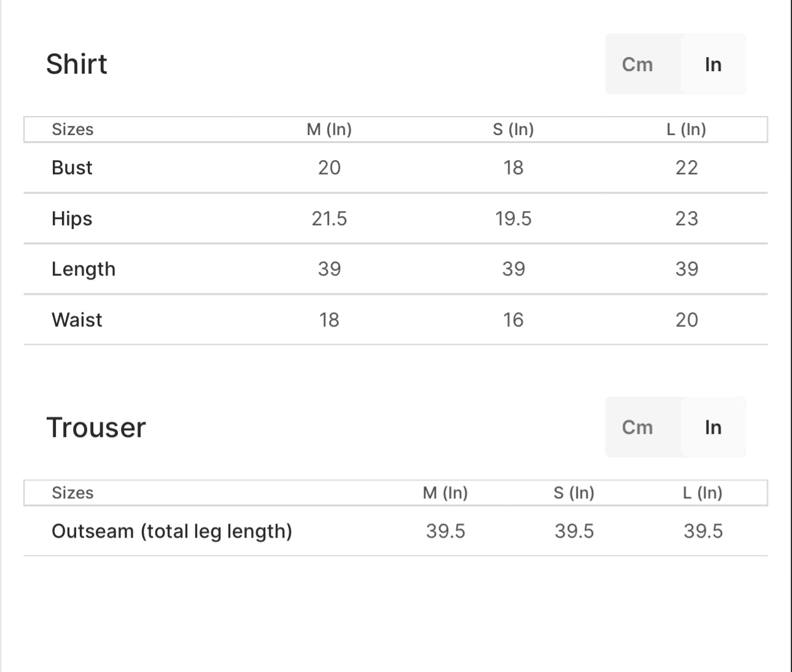Click the Waist row label
The width and height of the screenshot is (792, 672).
pos(77,320)
